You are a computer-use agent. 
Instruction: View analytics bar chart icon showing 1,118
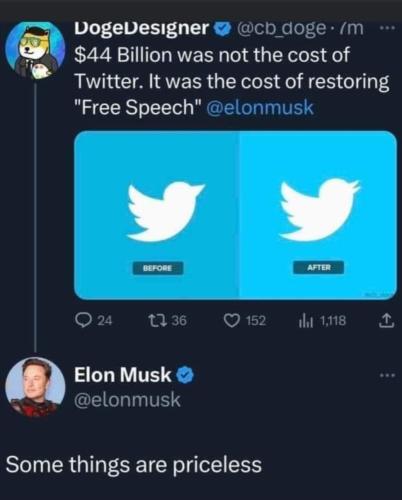click(x=305, y=321)
